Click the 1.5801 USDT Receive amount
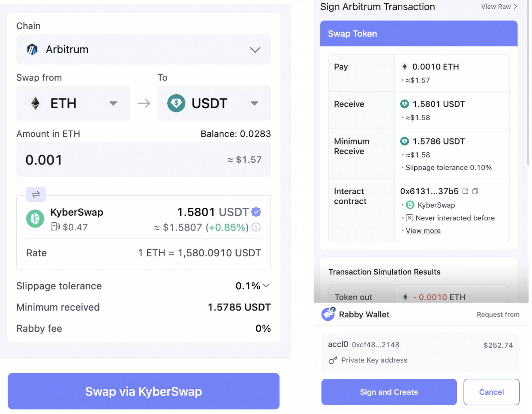Screen dimensions: 532x414 point(439,104)
